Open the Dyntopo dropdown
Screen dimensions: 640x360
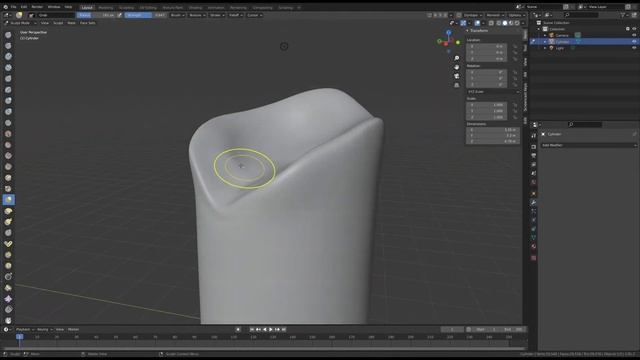(x=472, y=15)
